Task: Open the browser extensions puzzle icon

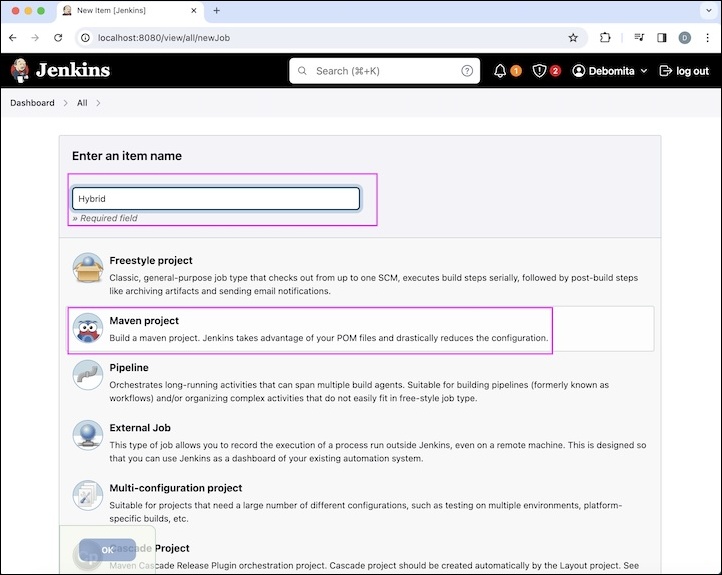Action: tap(605, 38)
